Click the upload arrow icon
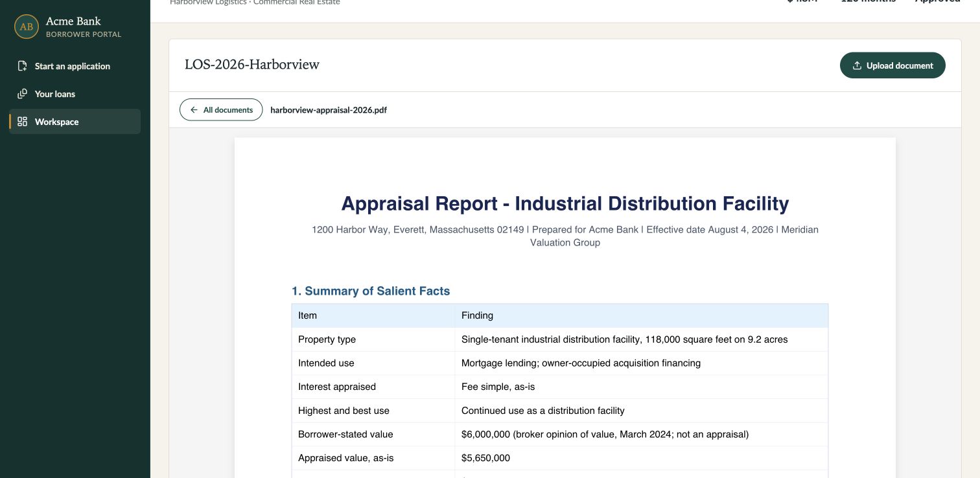 point(857,65)
